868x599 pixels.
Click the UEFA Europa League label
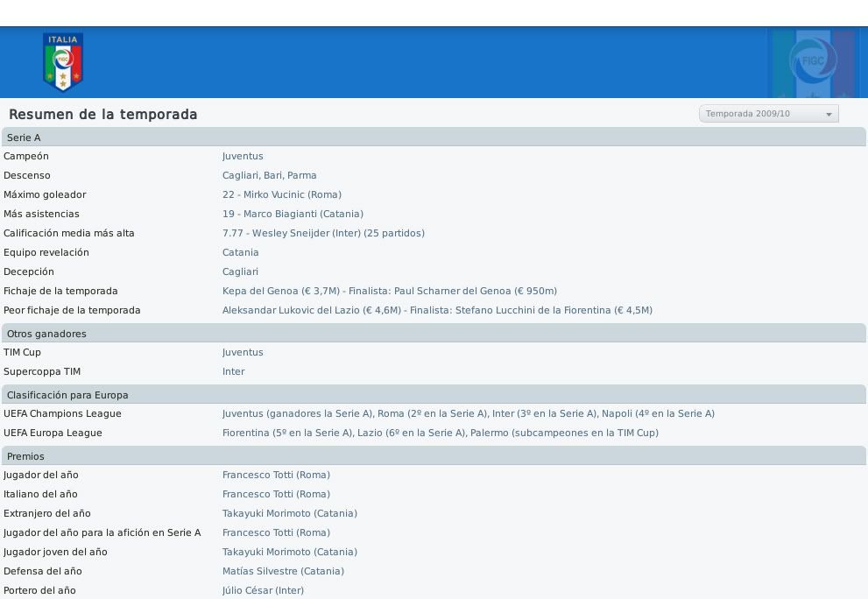point(53,433)
